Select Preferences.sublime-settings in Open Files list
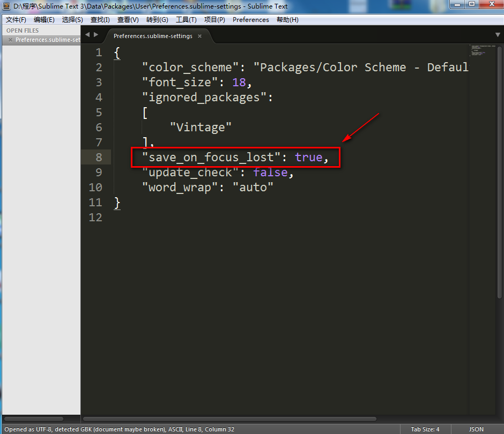 pyautogui.click(x=47, y=40)
